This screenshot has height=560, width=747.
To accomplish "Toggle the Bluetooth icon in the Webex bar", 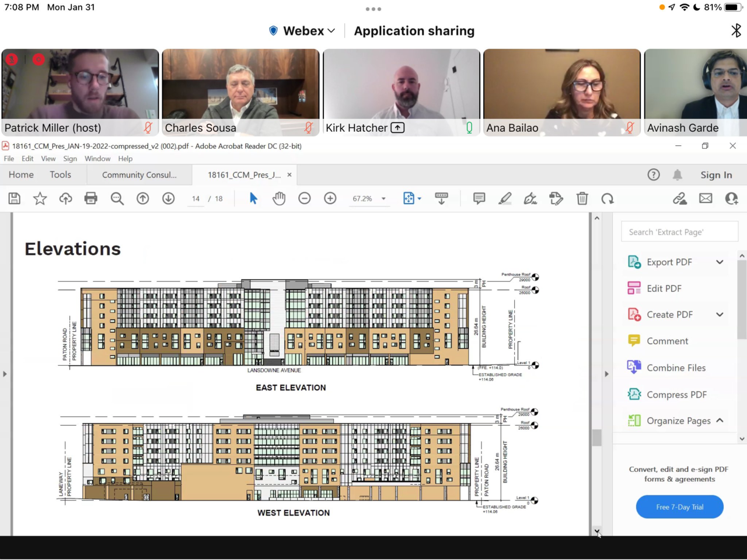I will pyautogui.click(x=736, y=30).
